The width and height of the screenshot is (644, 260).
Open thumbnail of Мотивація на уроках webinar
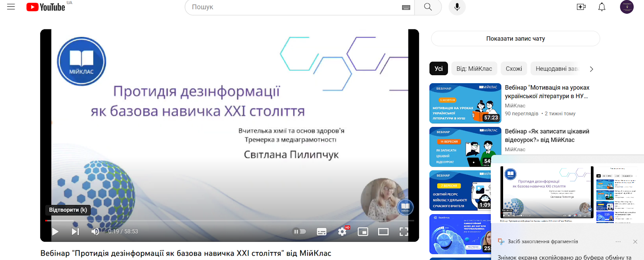point(465,103)
